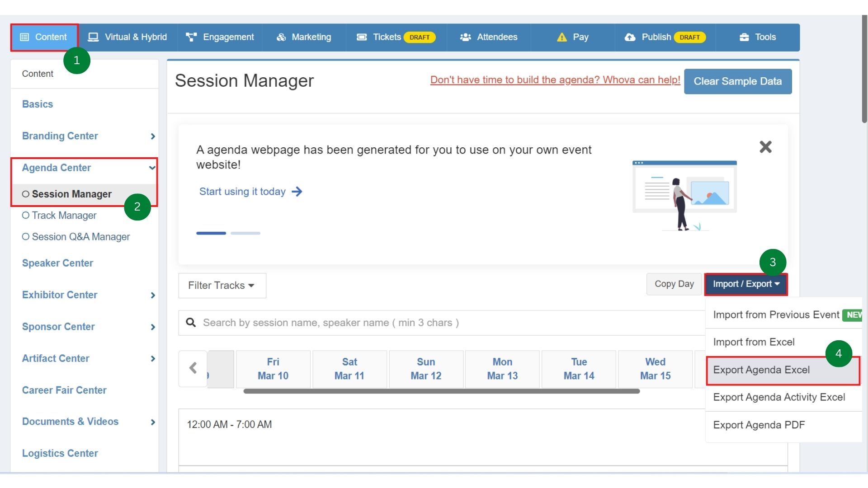The height and width of the screenshot is (488, 868).
Task: Select Track Manager radio option
Action: (26, 216)
